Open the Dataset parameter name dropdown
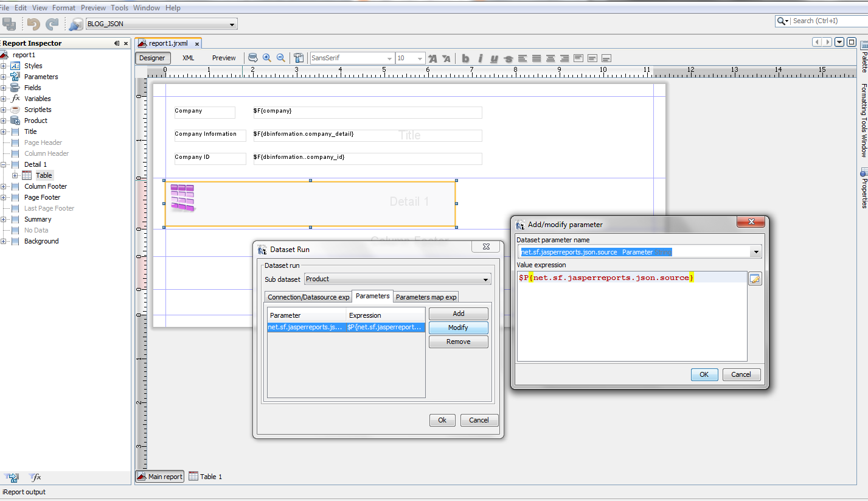This screenshot has width=868, height=501. coord(757,252)
